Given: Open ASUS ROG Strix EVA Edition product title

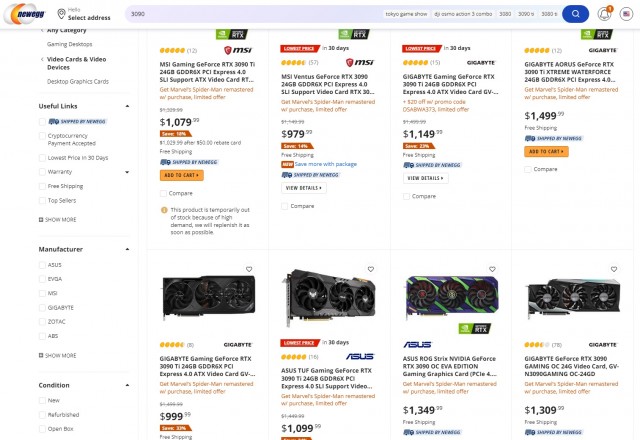Looking at the screenshot, I should (x=449, y=367).
